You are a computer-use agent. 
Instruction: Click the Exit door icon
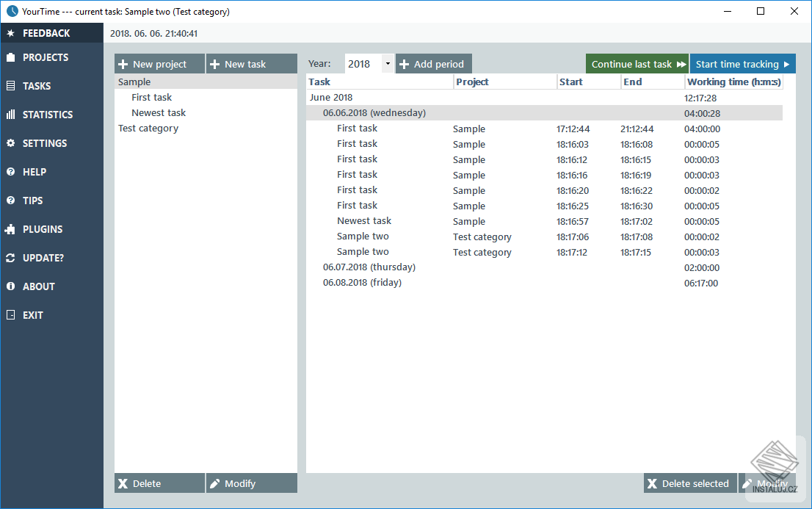tap(10, 314)
